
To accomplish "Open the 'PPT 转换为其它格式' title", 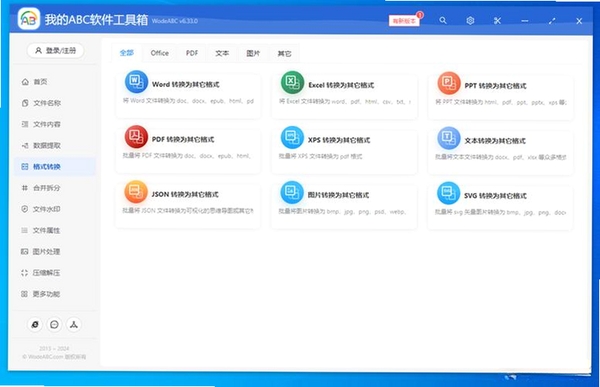I will [x=496, y=86].
